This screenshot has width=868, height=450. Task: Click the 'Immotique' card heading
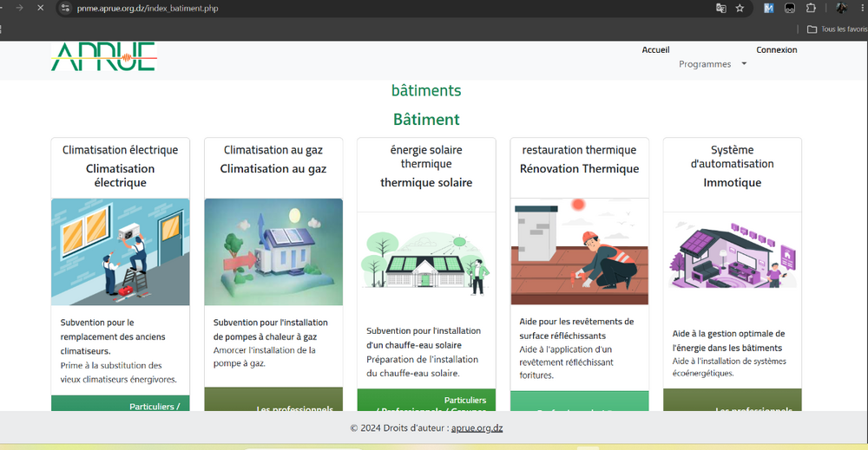(x=733, y=182)
